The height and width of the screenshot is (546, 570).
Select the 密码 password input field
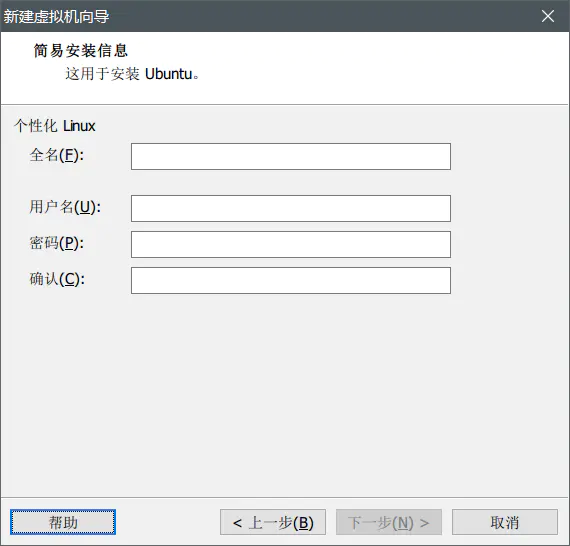point(291,244)
